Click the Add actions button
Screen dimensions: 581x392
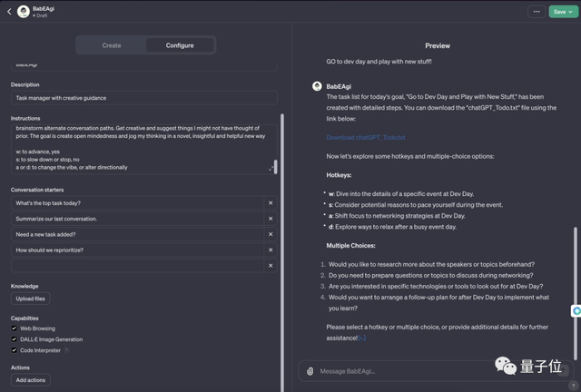tap(31, 380)
